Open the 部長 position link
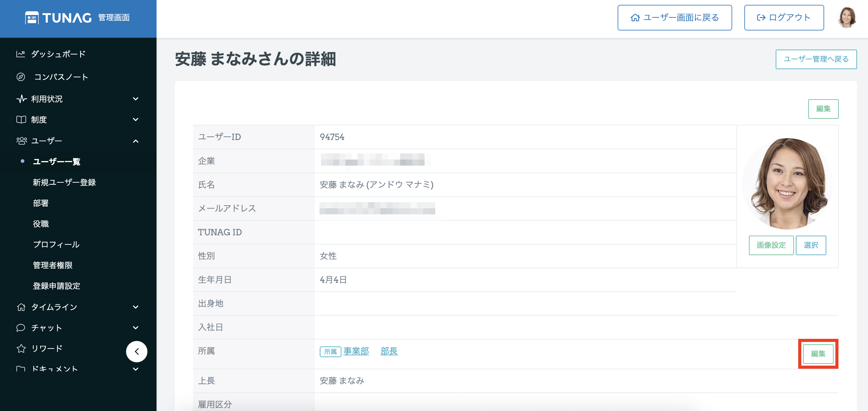This screenshot has height=411, width=868. 389,351
